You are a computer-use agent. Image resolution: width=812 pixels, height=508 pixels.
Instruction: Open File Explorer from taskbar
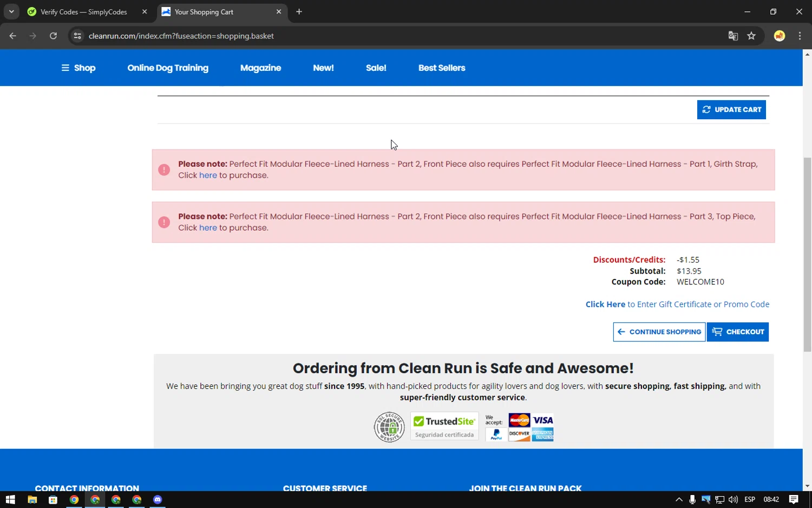click(32, 499)
